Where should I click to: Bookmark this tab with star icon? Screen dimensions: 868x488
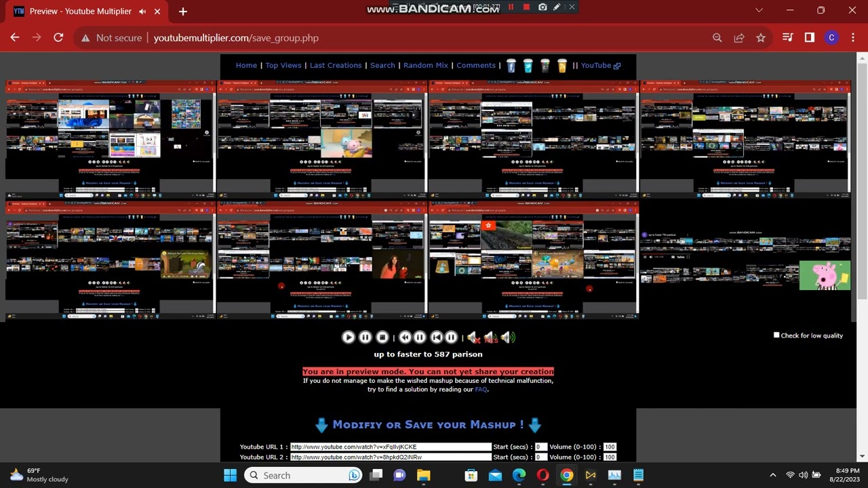point(761,38)
